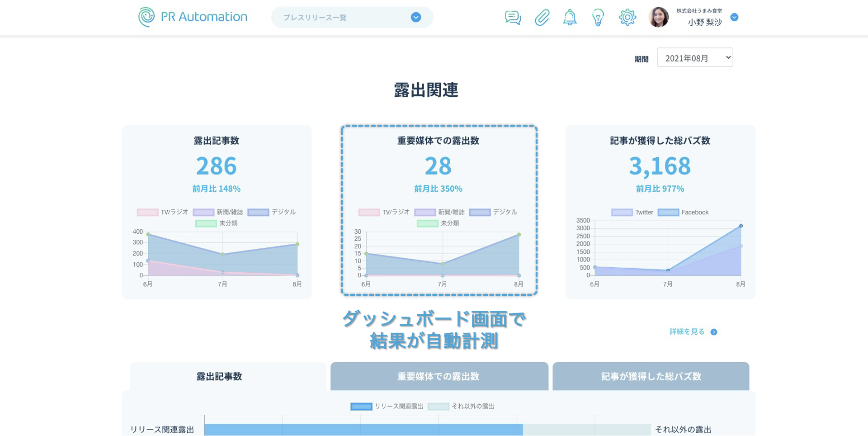Image resolution: width=868 pixels, height=436 pixels.
Task: Click the user profile avatar photo
Action: click(658, 18)
